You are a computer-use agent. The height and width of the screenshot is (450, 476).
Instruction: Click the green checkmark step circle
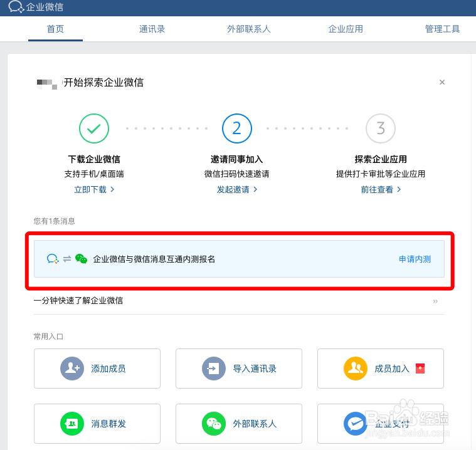pyautogui.click(x=94, y=128)
